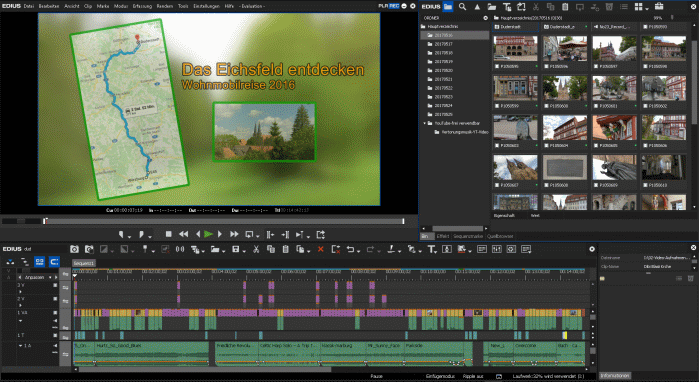The image size is (699, 382).
Task: Go up one folder level in bin
Action: (477, 7)
